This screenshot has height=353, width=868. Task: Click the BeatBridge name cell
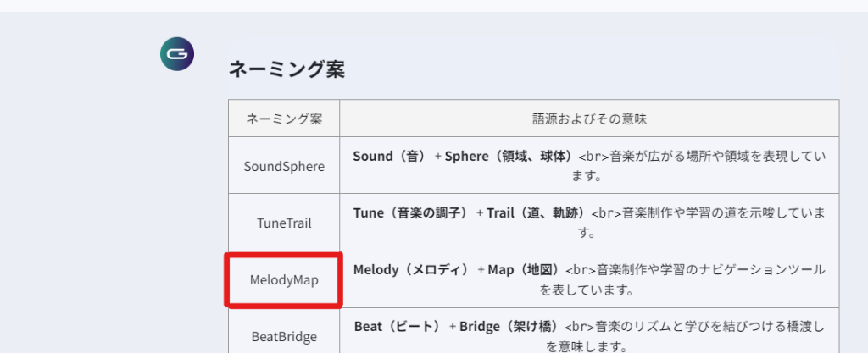[284, 336]
